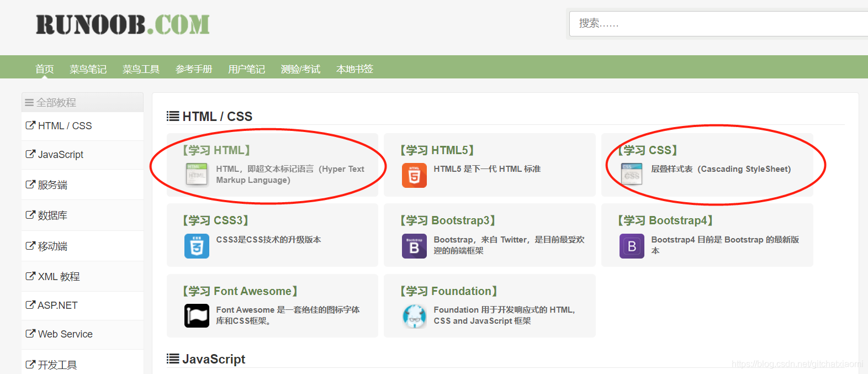Click the Foundation yeti icon
The image size is (868, 374).
click(414, 316)
